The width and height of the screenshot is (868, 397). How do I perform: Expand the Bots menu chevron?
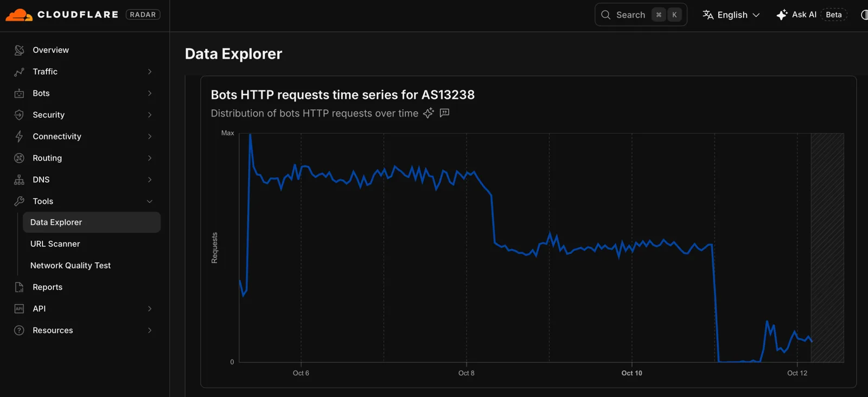click(x=150, y=93)
